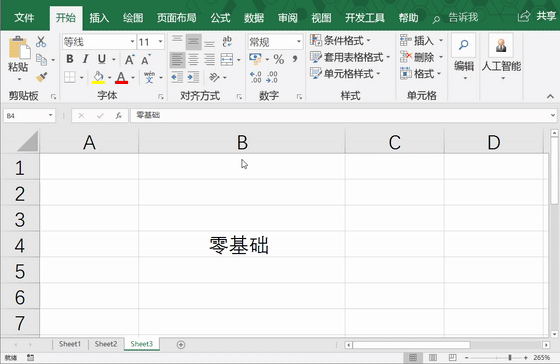
Task: Apply red font color
Action: point(121,77)
